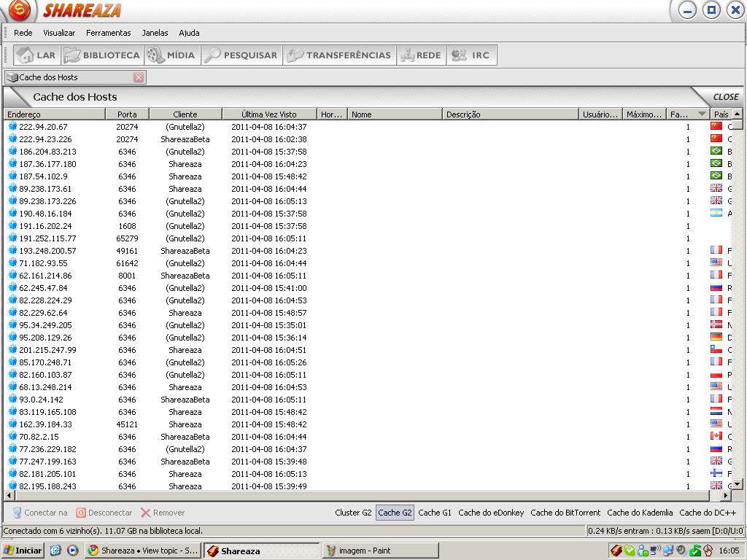The image size is (747, 560).
Task: Switch to Cache G1 host list
Action: pyautogui.click(x=435, y=513)
